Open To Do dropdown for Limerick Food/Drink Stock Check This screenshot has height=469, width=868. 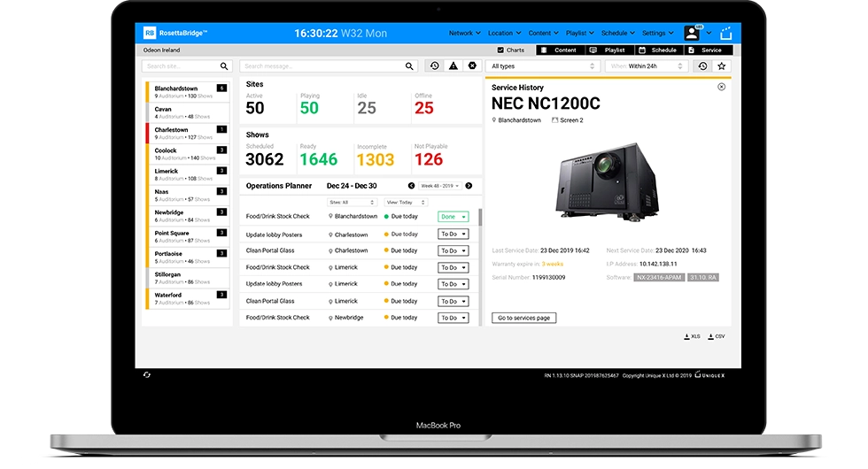(x=453, y=267)
